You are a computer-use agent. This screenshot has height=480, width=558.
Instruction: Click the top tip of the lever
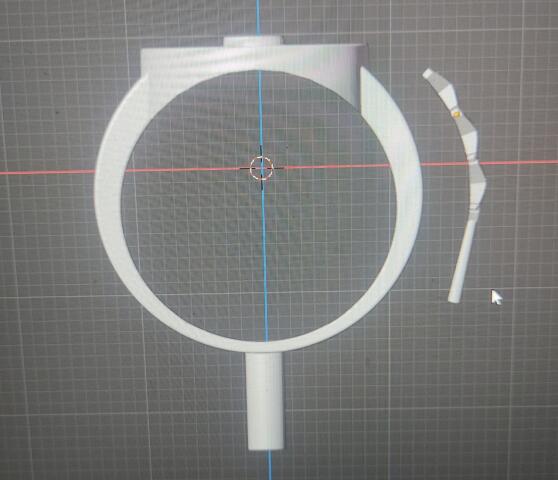click(x=429, y=73)
